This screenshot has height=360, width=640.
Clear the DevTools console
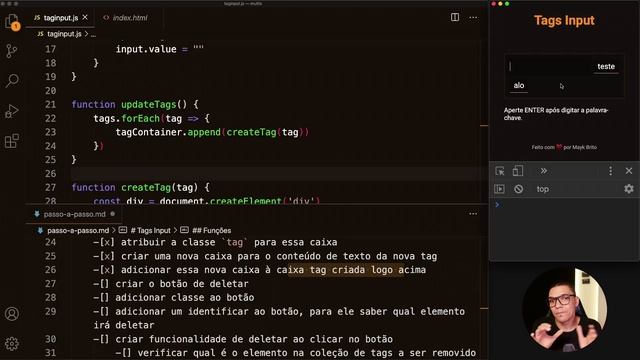tap(518, 189)
